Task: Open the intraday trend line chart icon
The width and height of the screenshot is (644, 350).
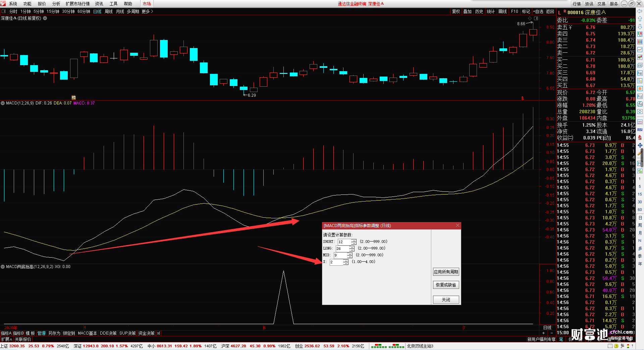Action: coord(640,50)
